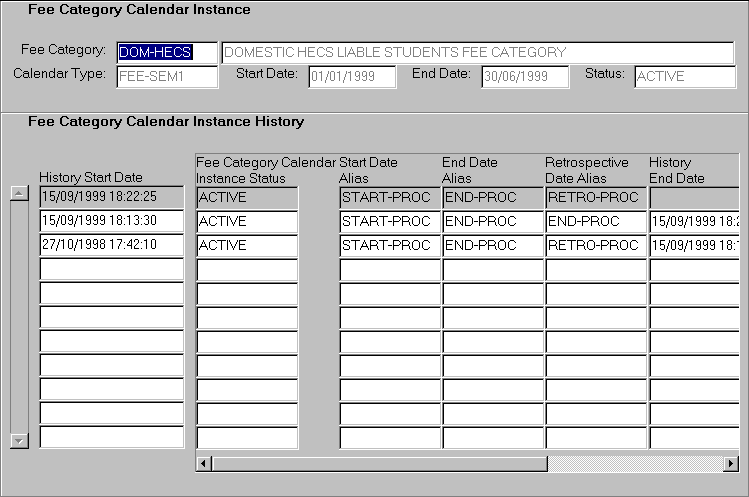Screen dimensions: 749x497
Task: Click the last row's RETRO-PROC cell
Action: (x=596, y=245)
